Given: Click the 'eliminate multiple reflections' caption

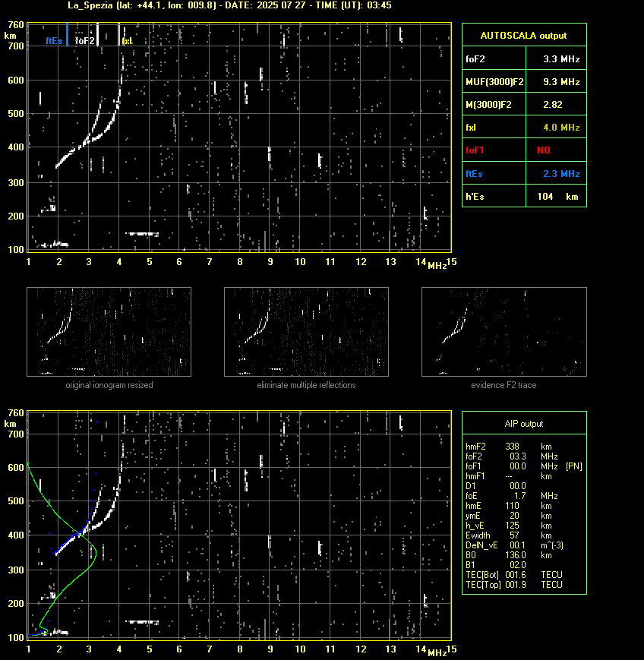Looking at the screenshot, I should click(306, 385).
